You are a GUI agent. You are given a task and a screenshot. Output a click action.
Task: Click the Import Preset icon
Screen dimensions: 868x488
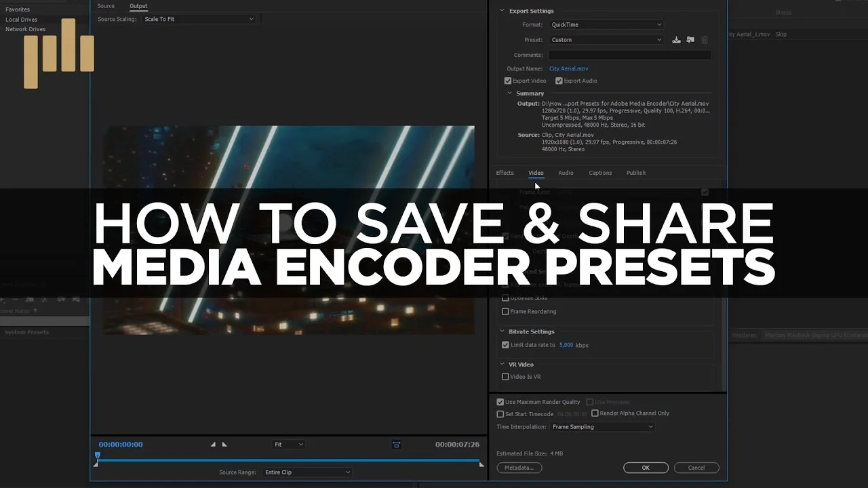(676, 39)
